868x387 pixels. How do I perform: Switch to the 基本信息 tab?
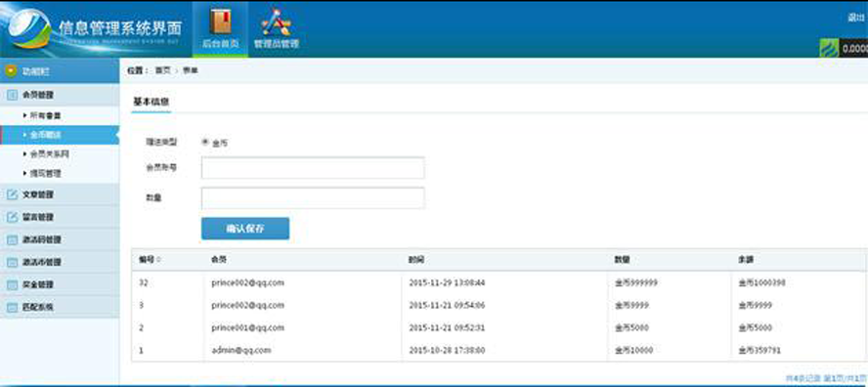152,103
